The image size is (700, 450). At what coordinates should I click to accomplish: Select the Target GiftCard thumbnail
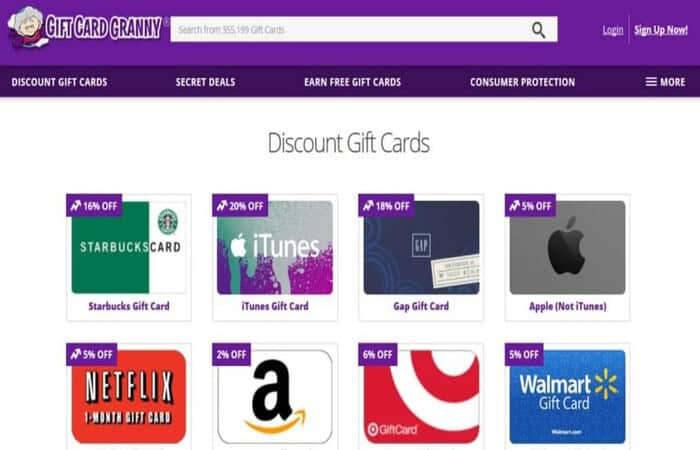421,396
